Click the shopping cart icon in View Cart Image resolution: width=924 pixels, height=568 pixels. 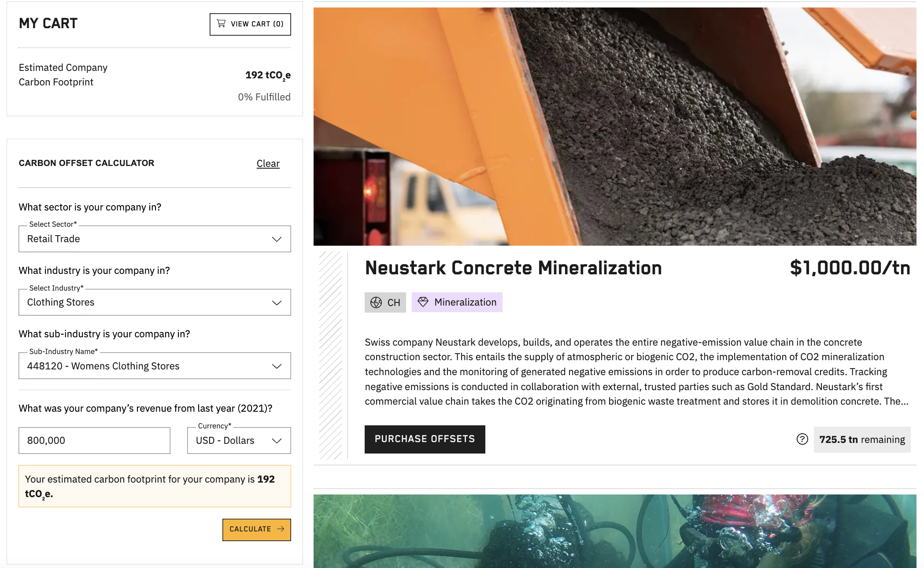221,23
